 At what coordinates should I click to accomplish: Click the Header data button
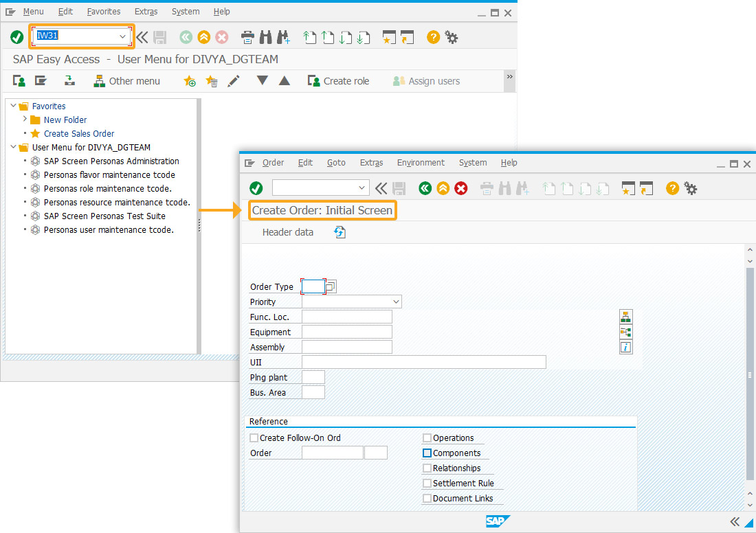[x=288, y=232]
